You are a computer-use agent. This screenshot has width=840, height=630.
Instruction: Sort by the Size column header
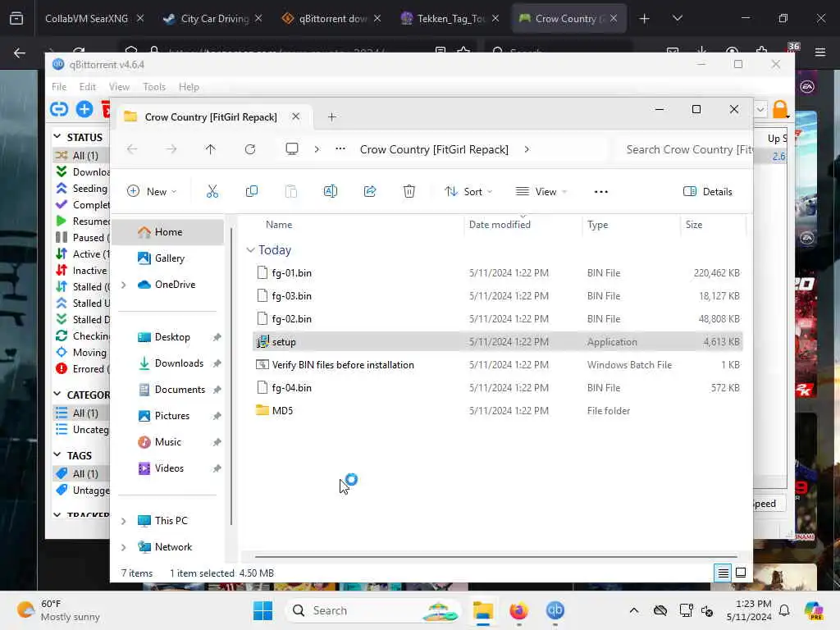click(x=712, y=225)
